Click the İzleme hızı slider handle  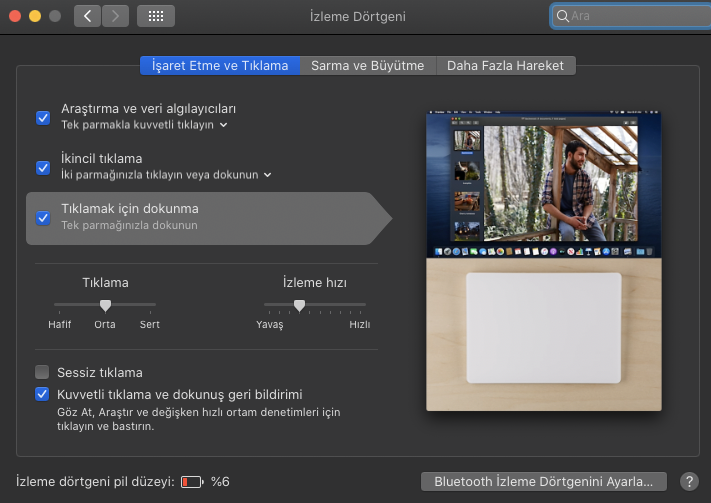(299, 305)
